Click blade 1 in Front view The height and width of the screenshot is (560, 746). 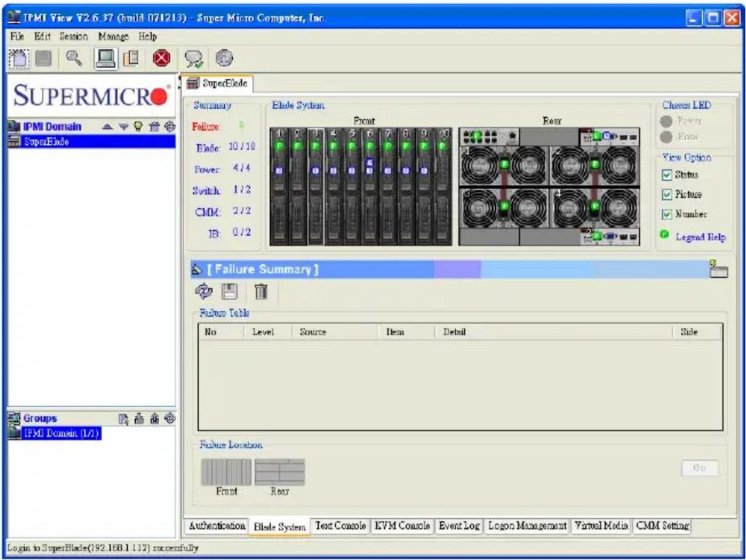coord(279,187)
